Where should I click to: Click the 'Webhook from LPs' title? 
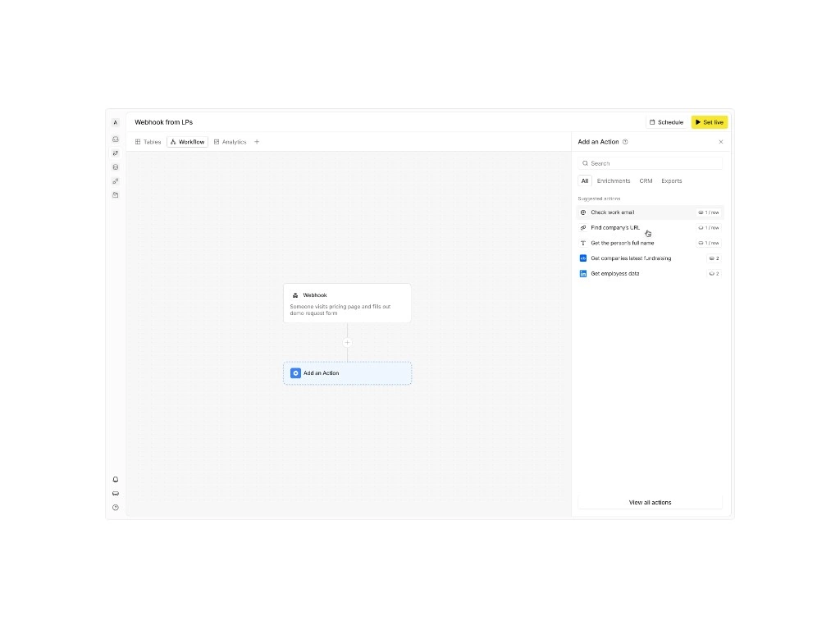[163, 122]
